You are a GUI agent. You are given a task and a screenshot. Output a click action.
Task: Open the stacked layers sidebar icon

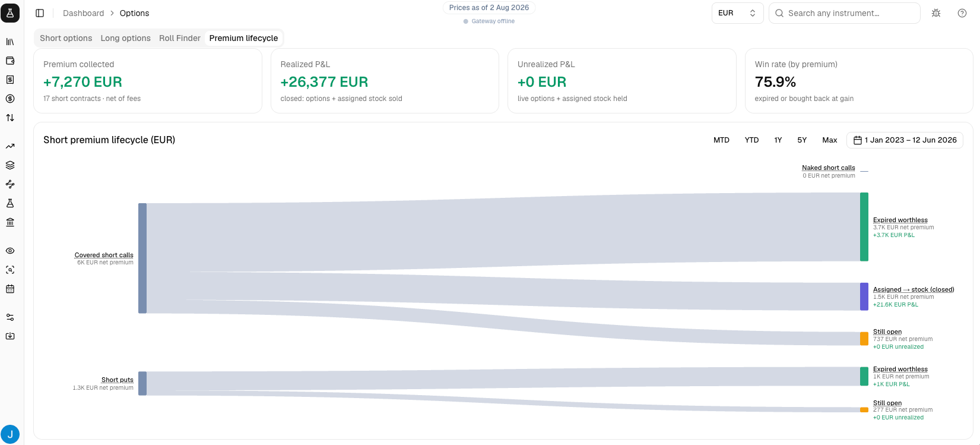10,165
